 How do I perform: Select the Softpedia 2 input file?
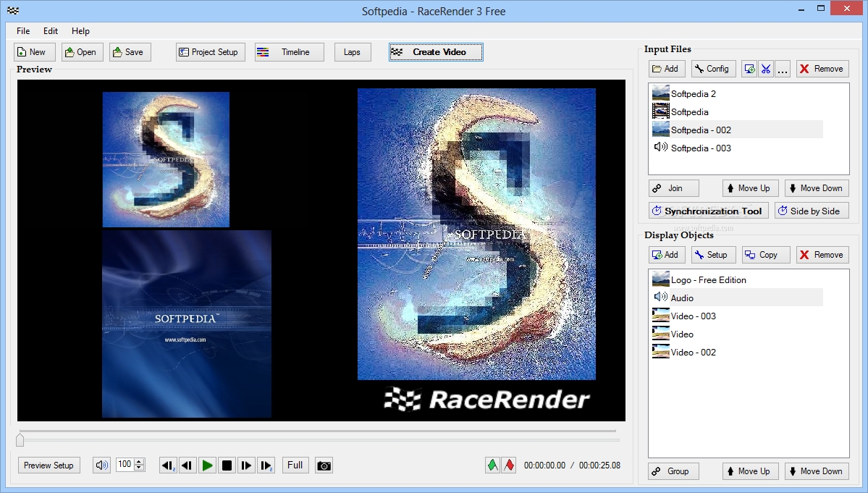coord(738,93)
